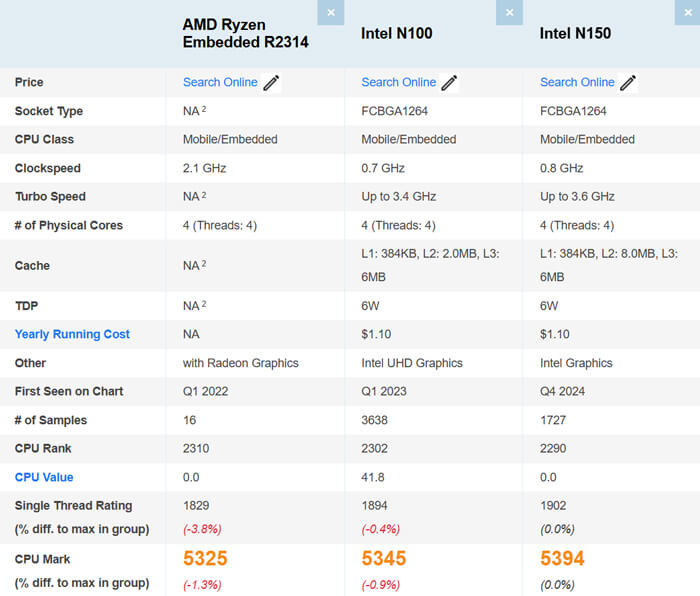Click the Intel N150 column heading

click(575, 33)
